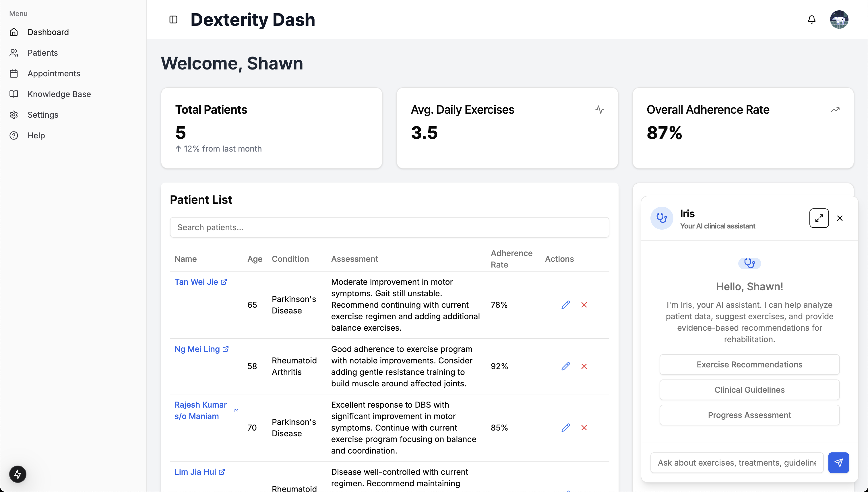Screen dimensions: 868x492
Task: Edit Rajesh Kumar's patient entry
Action: click(x=565, y=428)
